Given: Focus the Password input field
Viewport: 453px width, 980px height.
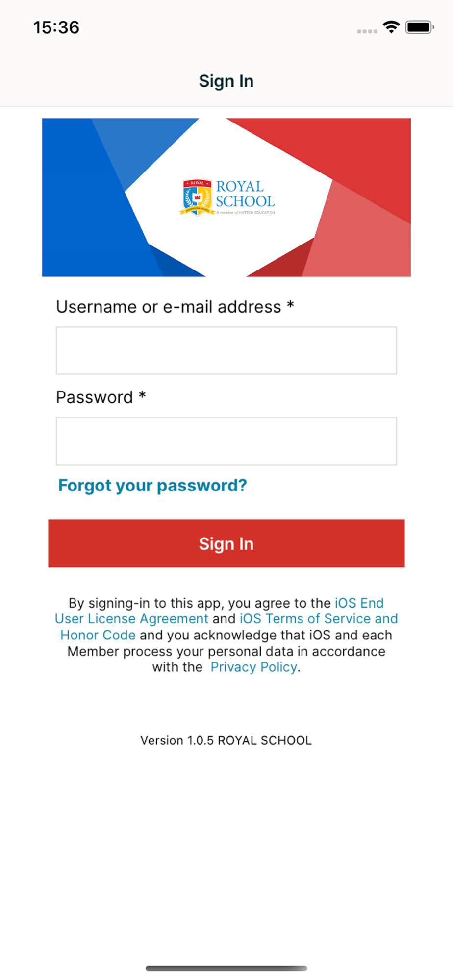Looking at the screenshot, I should coord(226,441).
